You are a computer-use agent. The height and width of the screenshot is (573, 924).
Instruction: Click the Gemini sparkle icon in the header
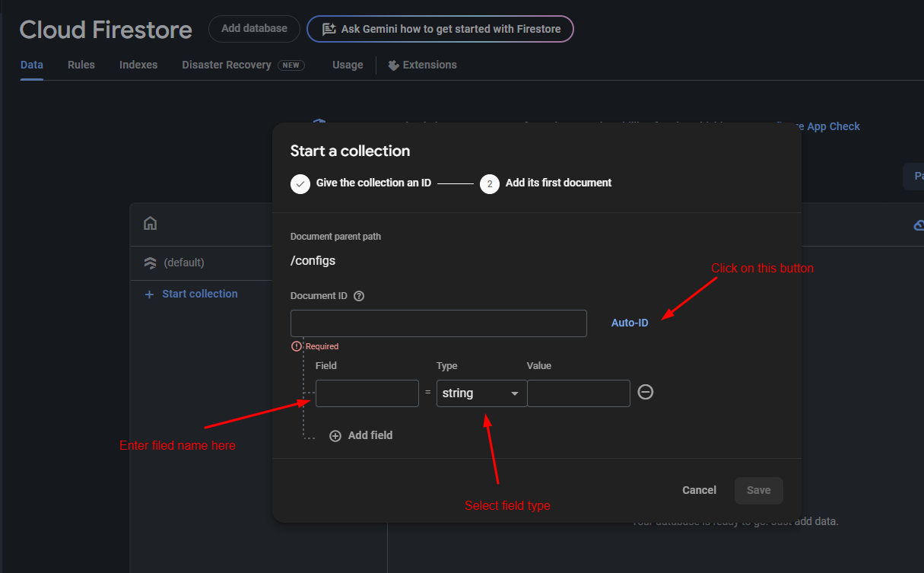tap(329, 29)
